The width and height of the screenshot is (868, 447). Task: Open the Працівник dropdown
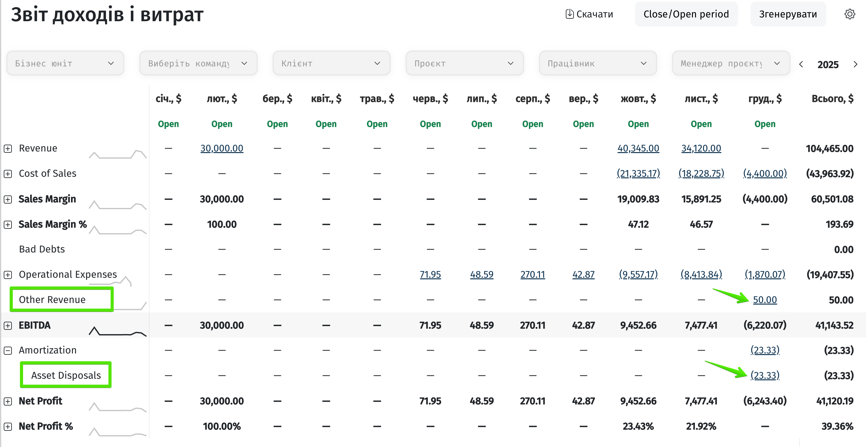point(598,63)
